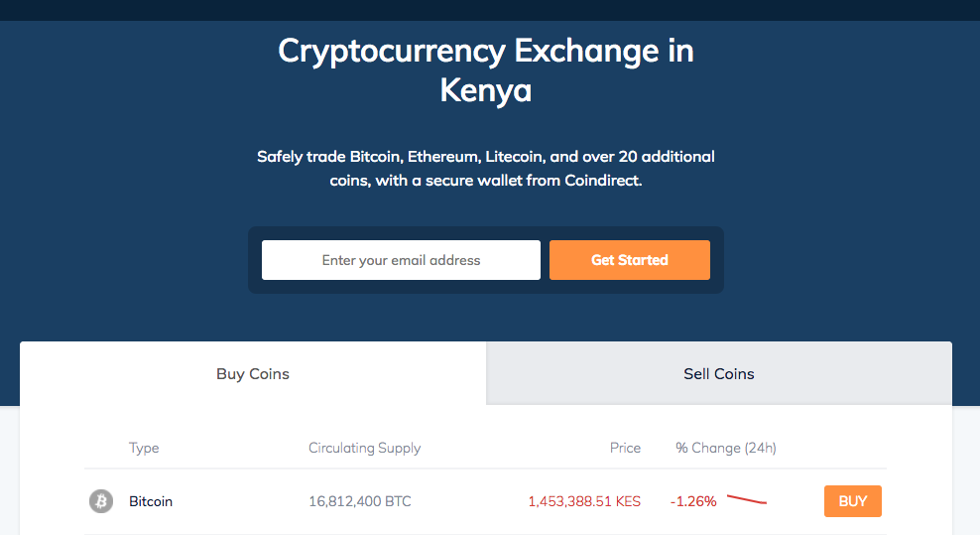Click the Type column header
Image resolution: width=980 pixels, height=535 pixels.
144,448
